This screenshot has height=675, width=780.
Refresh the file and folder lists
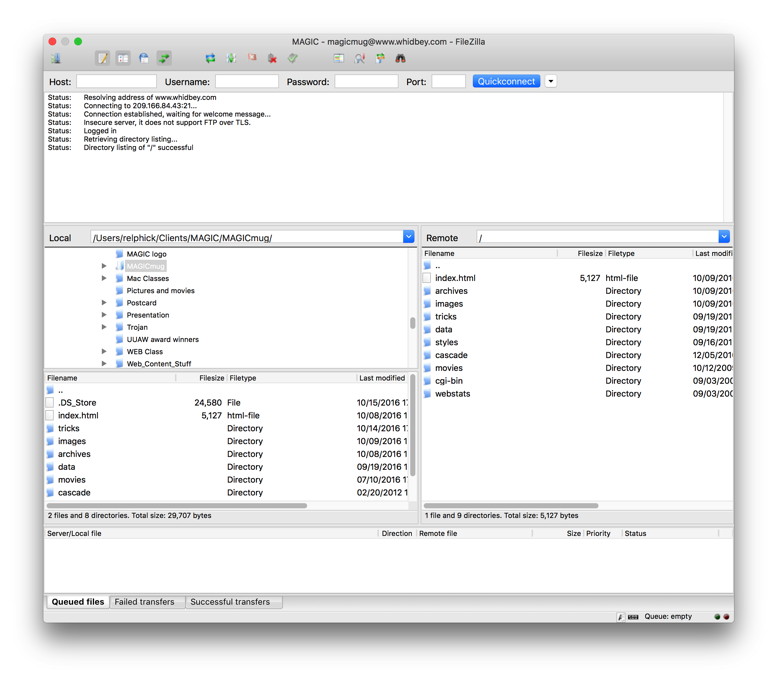(x=210, y=59)
